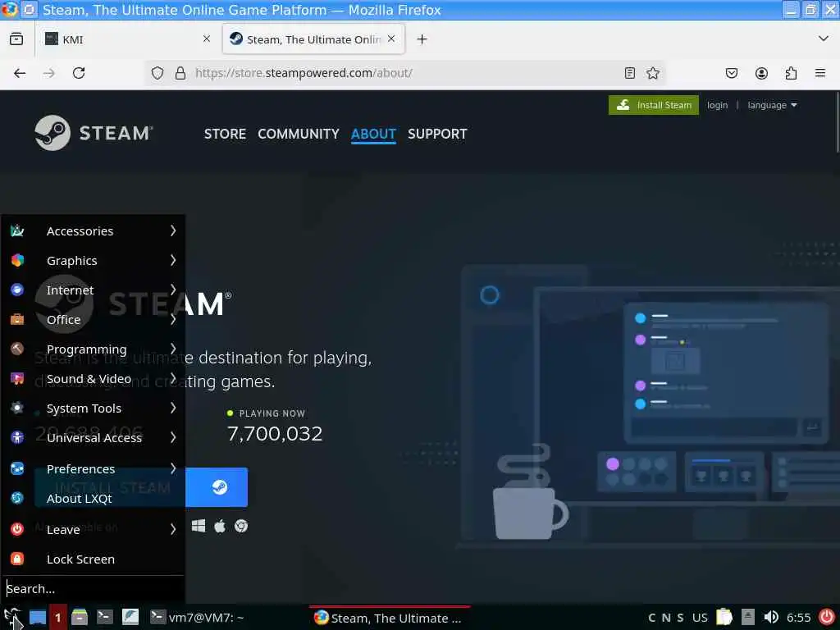This screenshot has width=840, height=630.
Task: Click the Apple platform icon
Action: coord(220,526)
